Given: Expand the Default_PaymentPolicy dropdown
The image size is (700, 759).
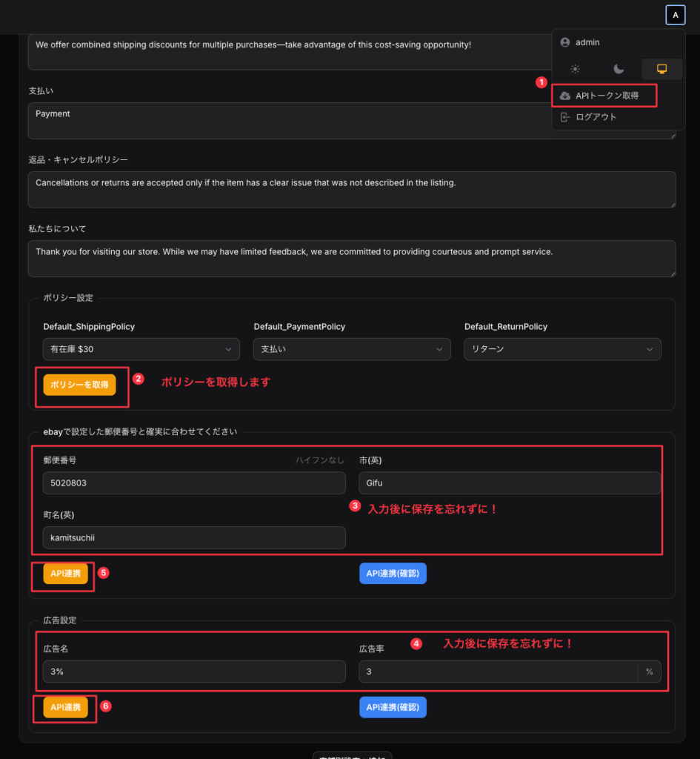Looking at the screenshot, I should (351, 349).
